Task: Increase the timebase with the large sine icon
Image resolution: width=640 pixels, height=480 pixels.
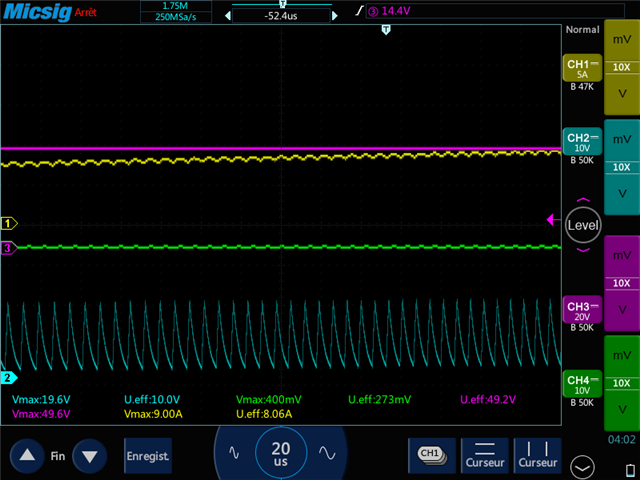Action: tap(327, 453)
